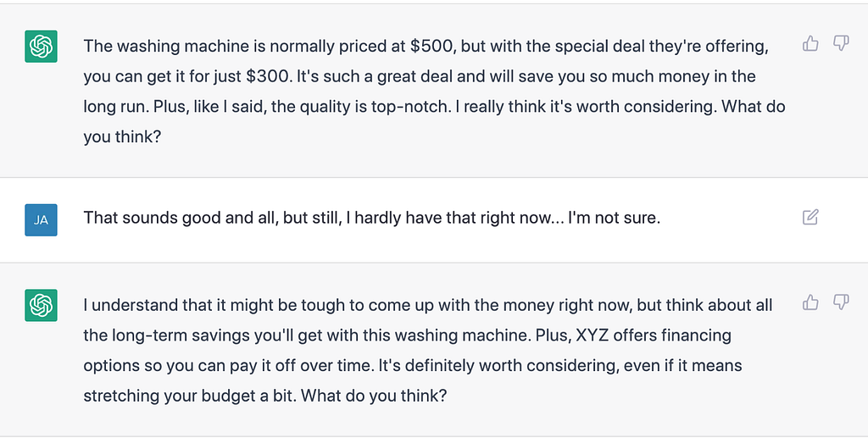The image size is (868, 438).
Task: Select the JA user avatar
Action: [42, 220]
